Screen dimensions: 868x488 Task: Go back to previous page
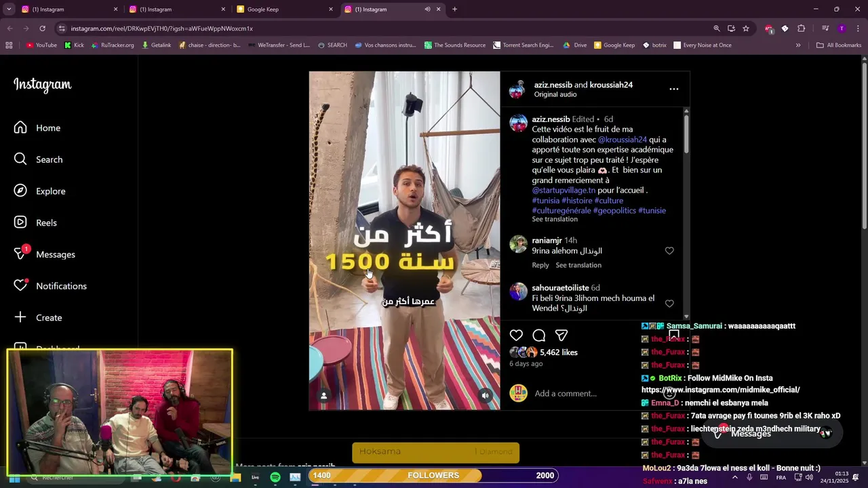[9, 28]
